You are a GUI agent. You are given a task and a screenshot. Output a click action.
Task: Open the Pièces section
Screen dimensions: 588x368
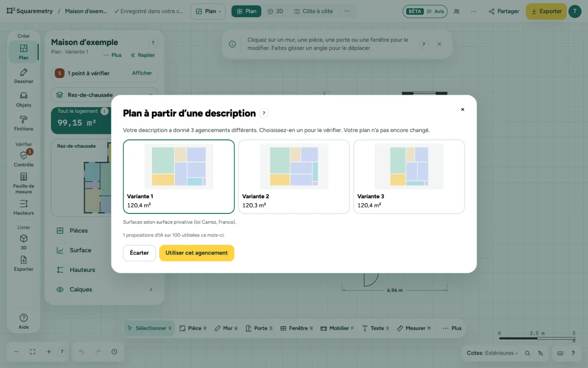click(x=104, y=231)
